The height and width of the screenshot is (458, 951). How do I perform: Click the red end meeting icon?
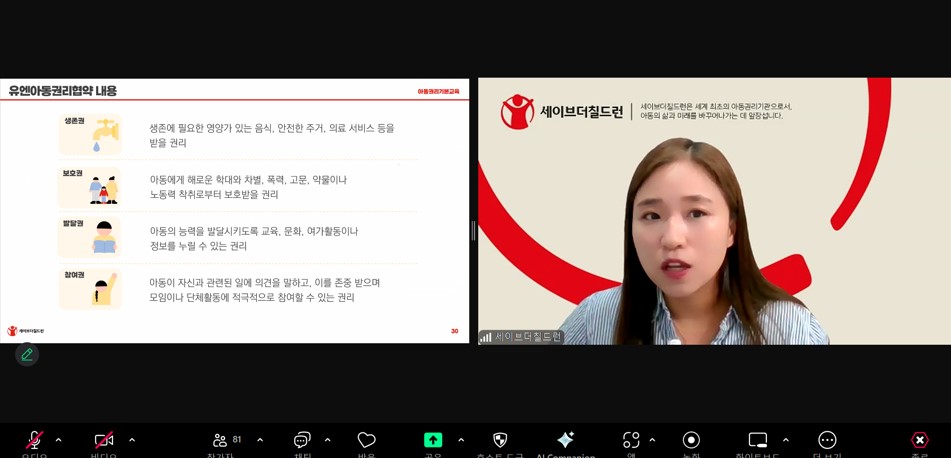(x=920, y=440)
